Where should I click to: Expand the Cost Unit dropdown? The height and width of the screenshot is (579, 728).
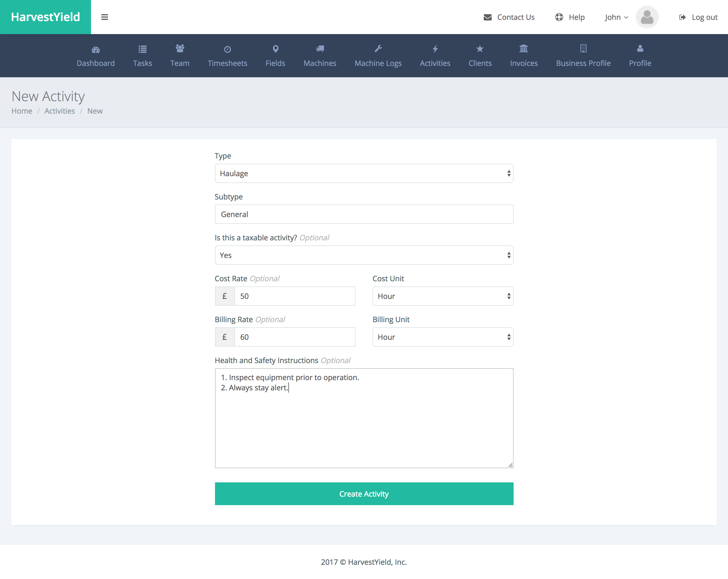[x=442, y=296]
